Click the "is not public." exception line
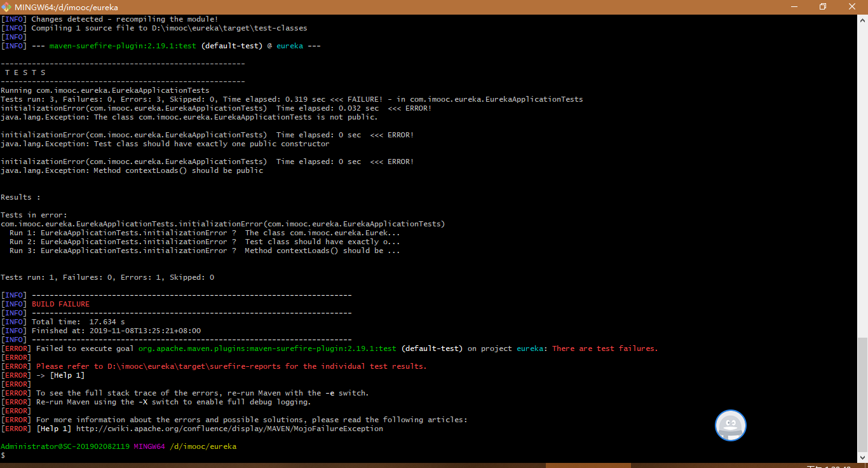The width and height of the screenshot is (868, 468). click(189, 117)
